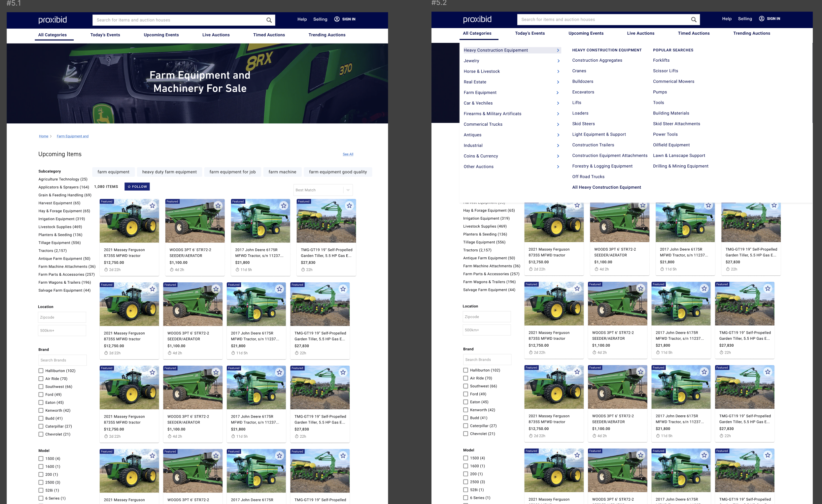This screenshot has height=504, width=822.
Task: Star the bottom-row John Deere card in #5.2
Action: (704, 455)
